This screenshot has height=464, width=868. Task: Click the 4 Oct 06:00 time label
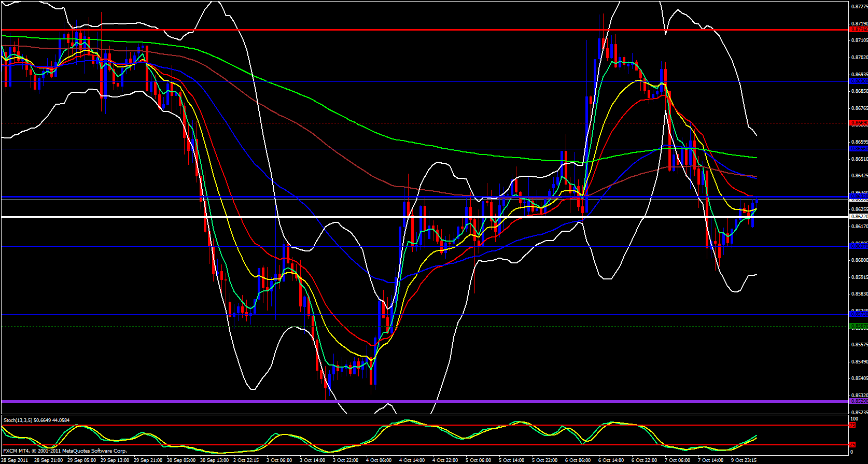click(x=379, y=460)
